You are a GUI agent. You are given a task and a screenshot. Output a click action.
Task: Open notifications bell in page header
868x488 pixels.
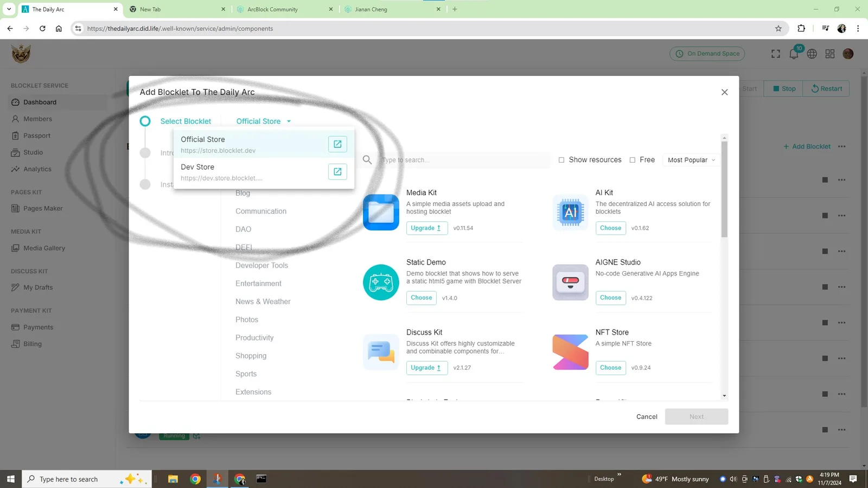(794, 53)
